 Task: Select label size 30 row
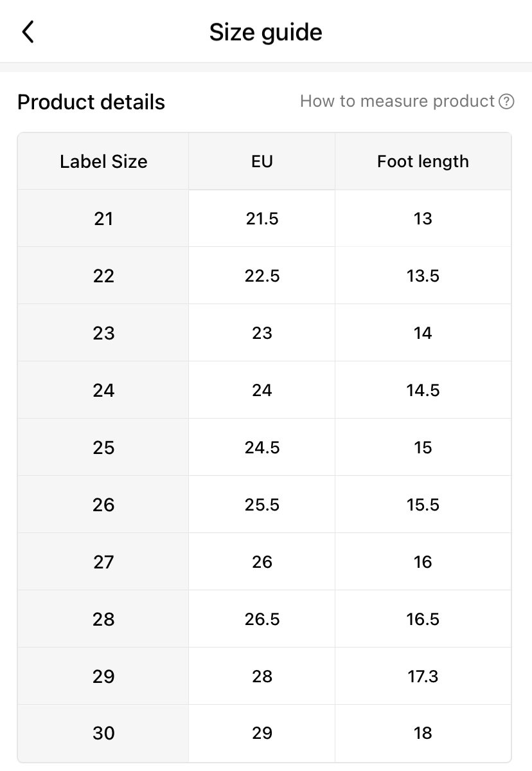pos(103,733)
